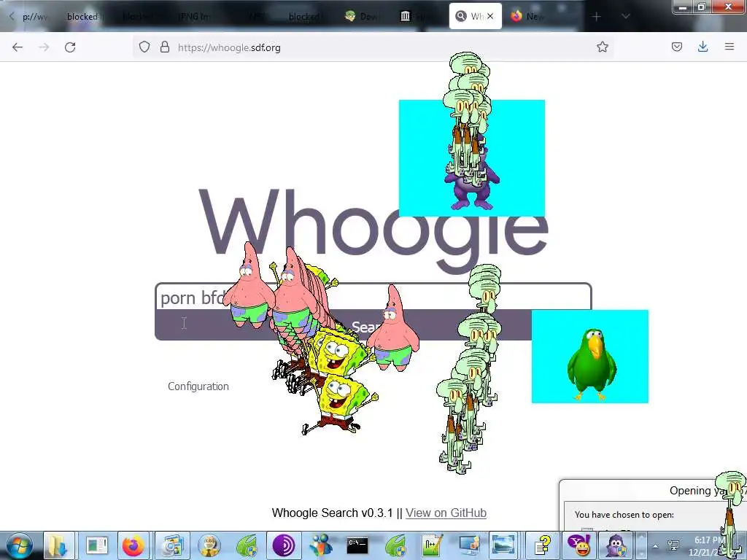Open the Command Prompt taskbar icon
This screenshot has width=747, height=560.
pyautogui.click(x=357, y=545)
